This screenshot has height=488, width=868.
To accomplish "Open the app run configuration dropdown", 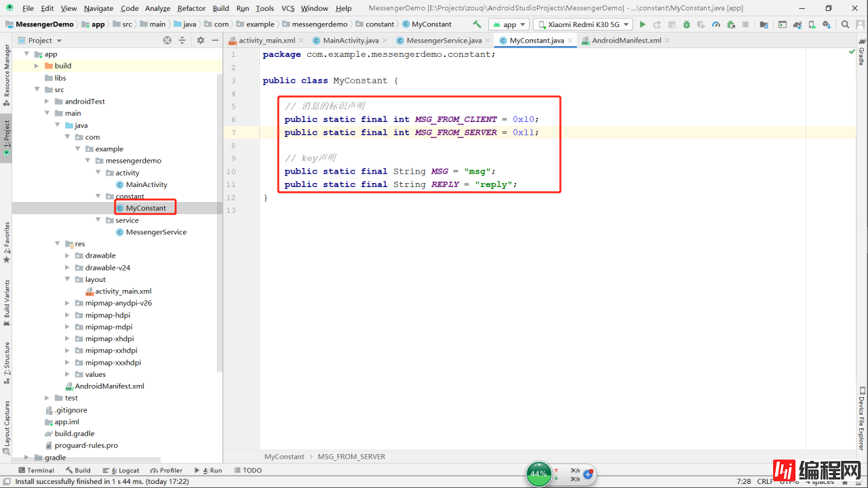I will coord(509,24).
